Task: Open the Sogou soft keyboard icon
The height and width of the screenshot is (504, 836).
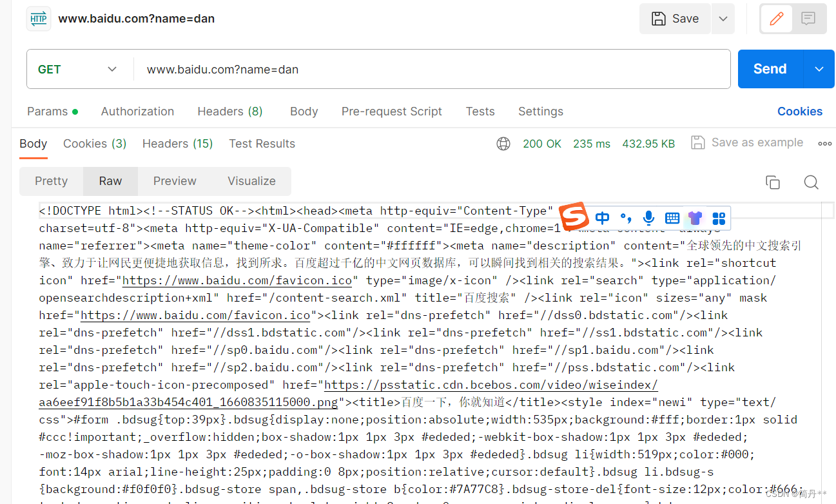Action: click(x=672, y=218)
